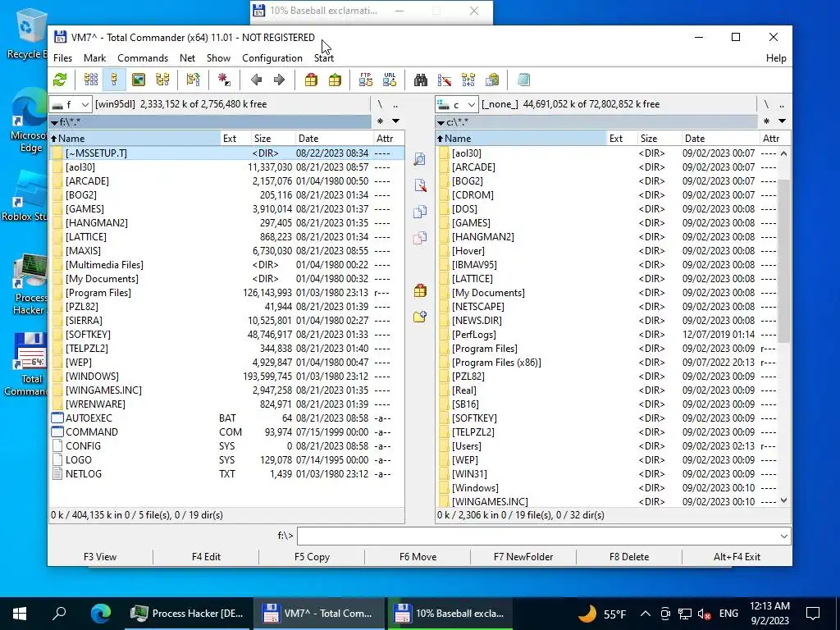Viewport: 840px width, 630px height.
Task: Open the Configuration menu
Action: [x=272, y=58]
